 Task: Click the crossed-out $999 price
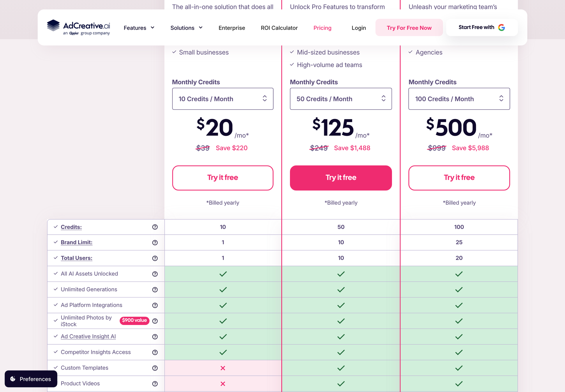click(x=437, y=148)
